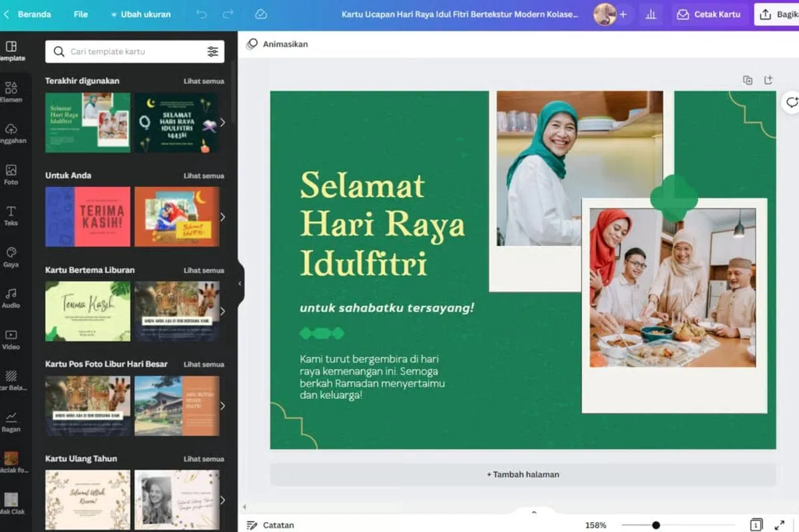
Task: Expand Kartu Pos Foto row arrow
Action: coord(222,405)
